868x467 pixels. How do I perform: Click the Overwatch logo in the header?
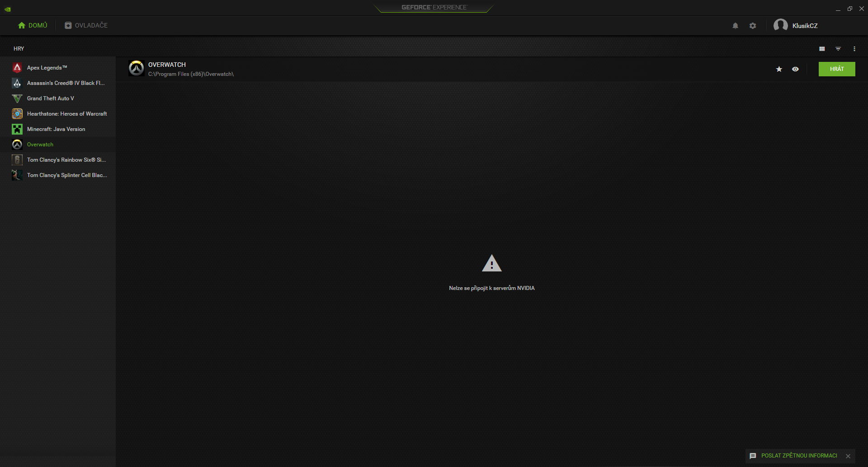click(136, 68)
